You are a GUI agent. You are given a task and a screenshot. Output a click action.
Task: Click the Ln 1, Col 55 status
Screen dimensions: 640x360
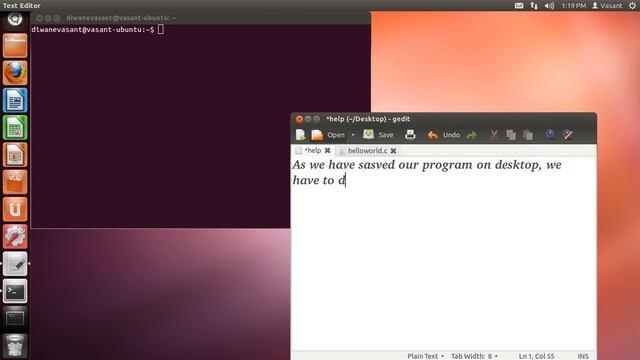tap(536, 356)
